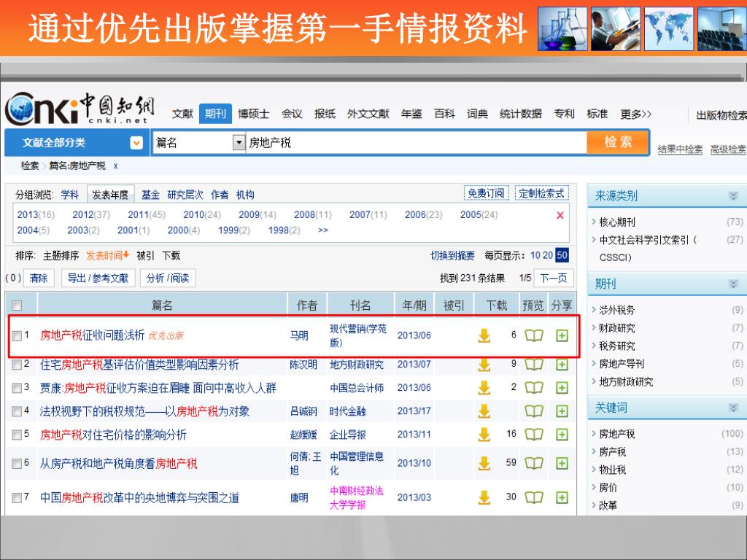The width and height of the screenshot is (747, 560).
Task: Download the 中国总会计师 article
Action: [484, 388]
